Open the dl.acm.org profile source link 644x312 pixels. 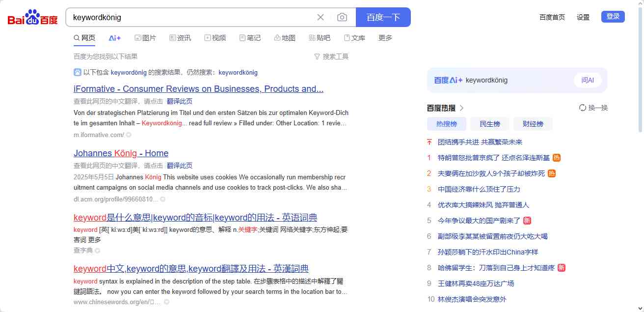click(116, 199)
